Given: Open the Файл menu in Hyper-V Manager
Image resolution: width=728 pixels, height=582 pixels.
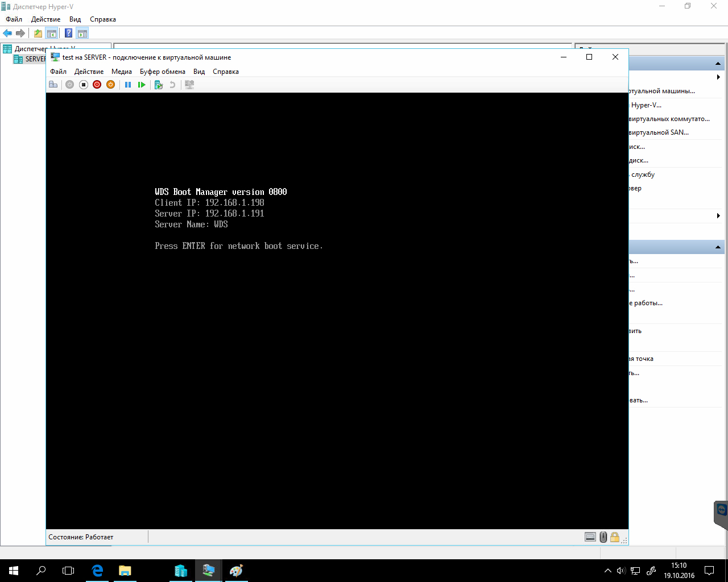Looking at the screenshot, I should (x=14, y=19).
